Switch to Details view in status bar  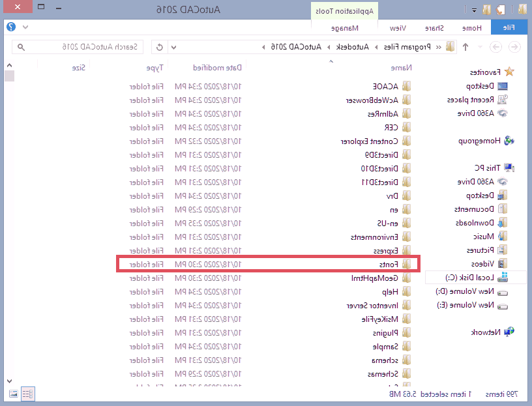pos(28,394)
